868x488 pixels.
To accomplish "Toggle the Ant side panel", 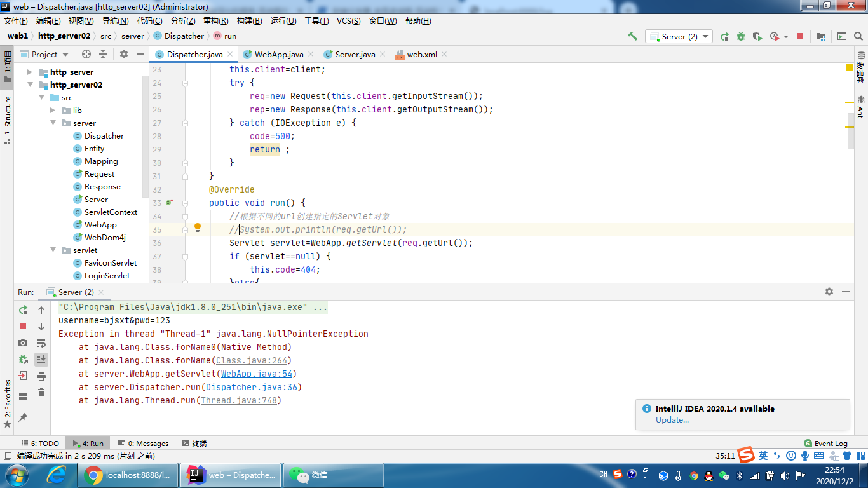I will pos(860,107).
